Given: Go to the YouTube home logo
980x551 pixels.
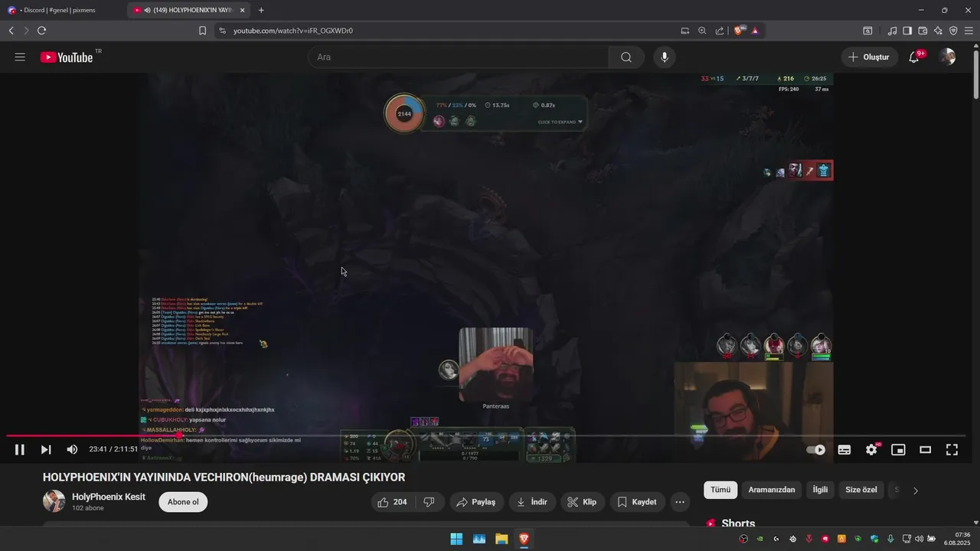Looking at the screenshot, I should [x=67, y=57].
